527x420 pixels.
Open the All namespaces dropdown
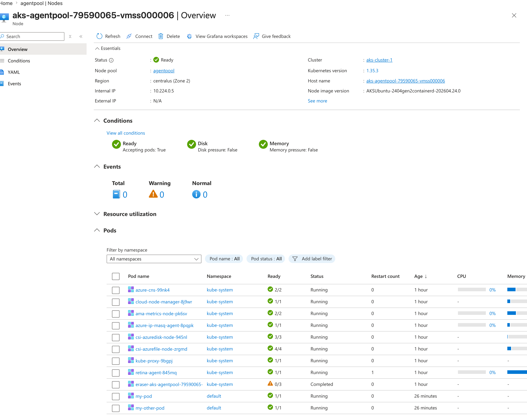point(154,259)
